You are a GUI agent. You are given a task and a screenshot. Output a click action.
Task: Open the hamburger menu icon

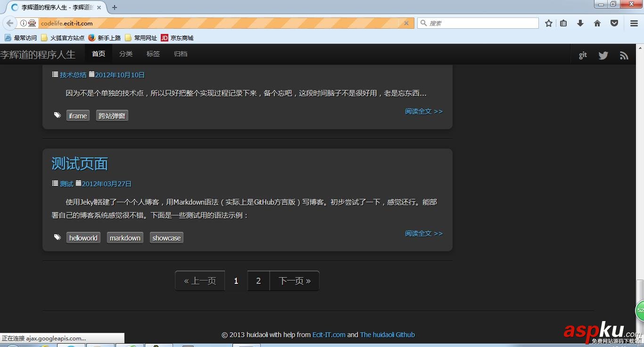tap(633, 23)
